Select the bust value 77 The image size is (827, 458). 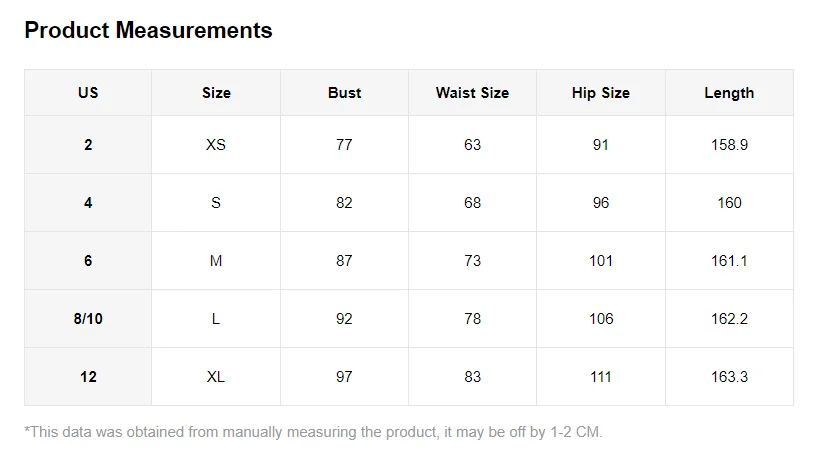[344, 145]
